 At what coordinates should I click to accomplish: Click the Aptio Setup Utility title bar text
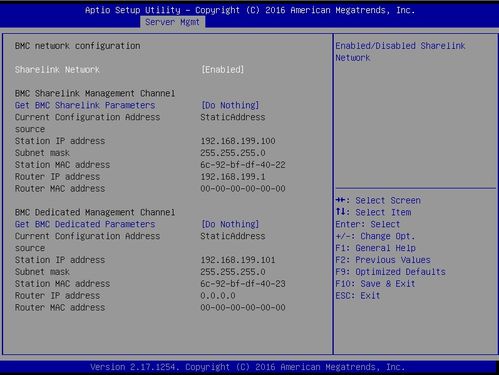pos(250,10)
